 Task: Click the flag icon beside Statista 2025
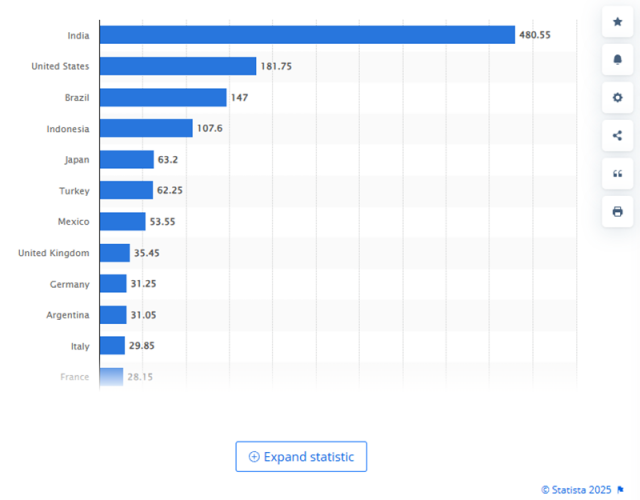coord(620,490)
